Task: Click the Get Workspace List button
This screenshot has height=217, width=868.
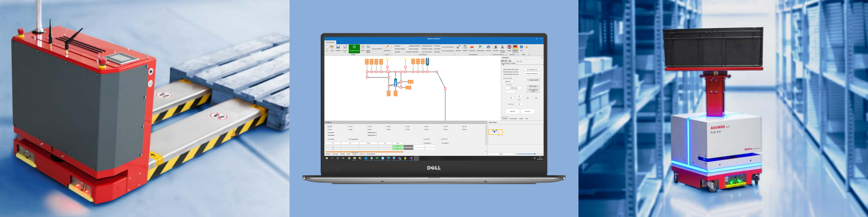Action: pyautogui.click(x=532, y=70)
